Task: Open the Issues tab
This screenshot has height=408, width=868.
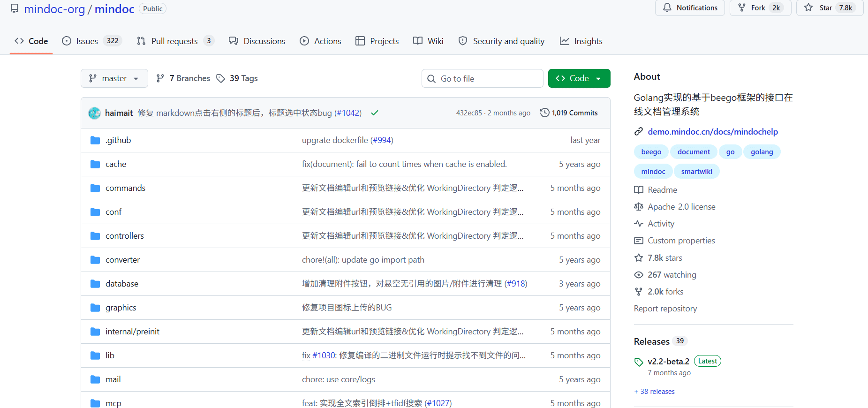Action: click(92, 41)
